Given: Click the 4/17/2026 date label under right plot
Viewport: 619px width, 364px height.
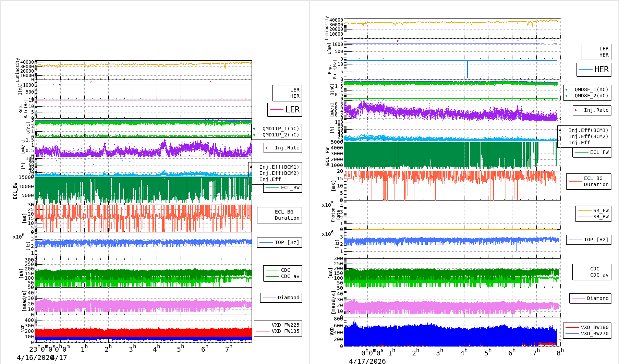Looking at the screenshot, I should pyautogui.click(x=367, y=361).
